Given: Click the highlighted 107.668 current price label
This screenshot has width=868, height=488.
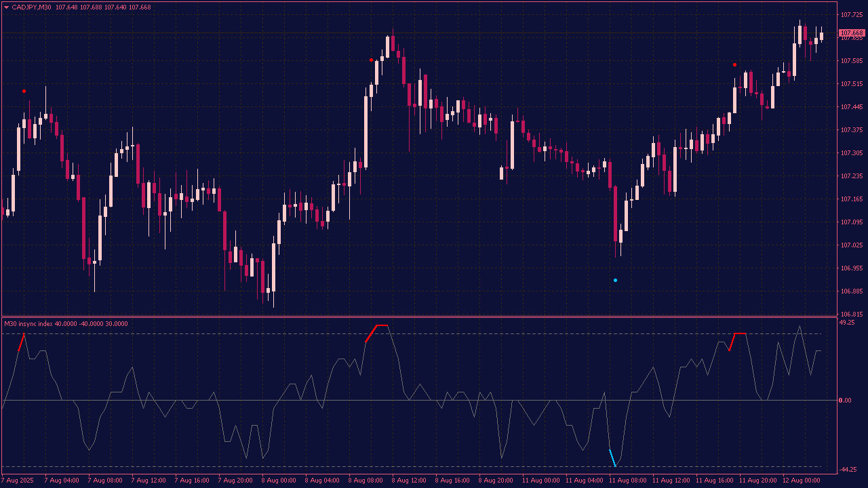Looking at the screenshot, I should click(851, 33).
